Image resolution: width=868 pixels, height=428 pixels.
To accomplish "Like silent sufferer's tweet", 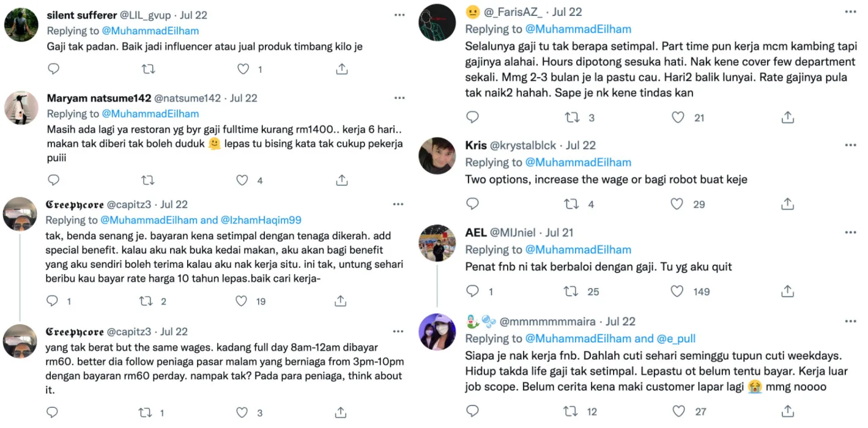I will coord(243,69).
